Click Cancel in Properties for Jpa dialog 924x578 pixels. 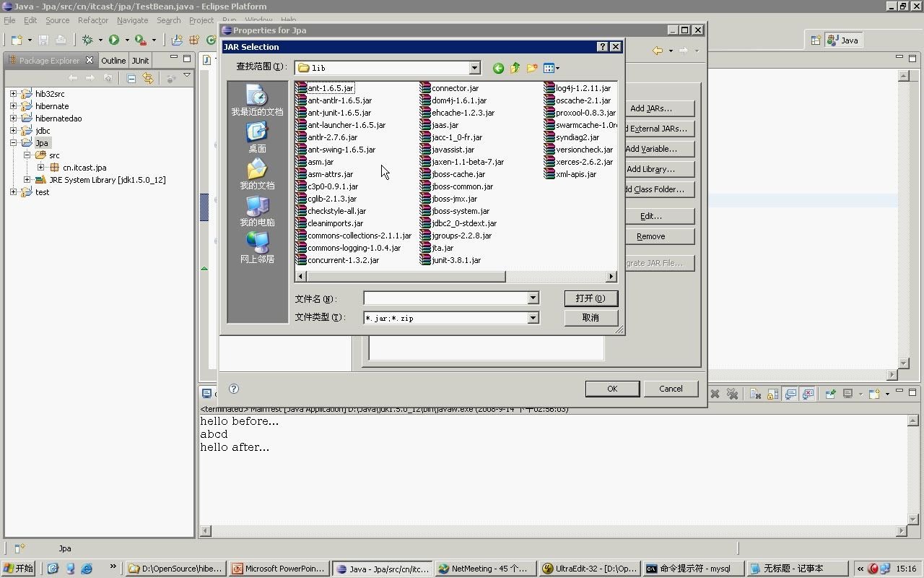tap(671, 389)
